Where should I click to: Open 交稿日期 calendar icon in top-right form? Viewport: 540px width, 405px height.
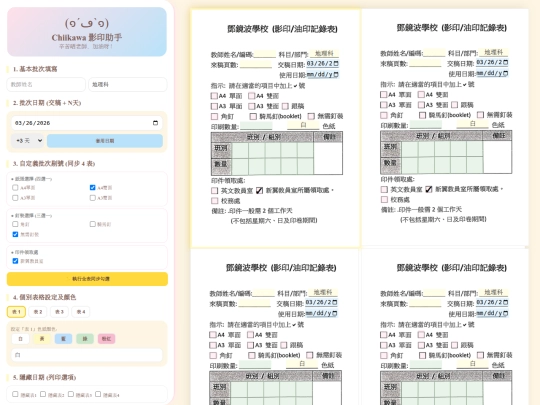(505, 62)
